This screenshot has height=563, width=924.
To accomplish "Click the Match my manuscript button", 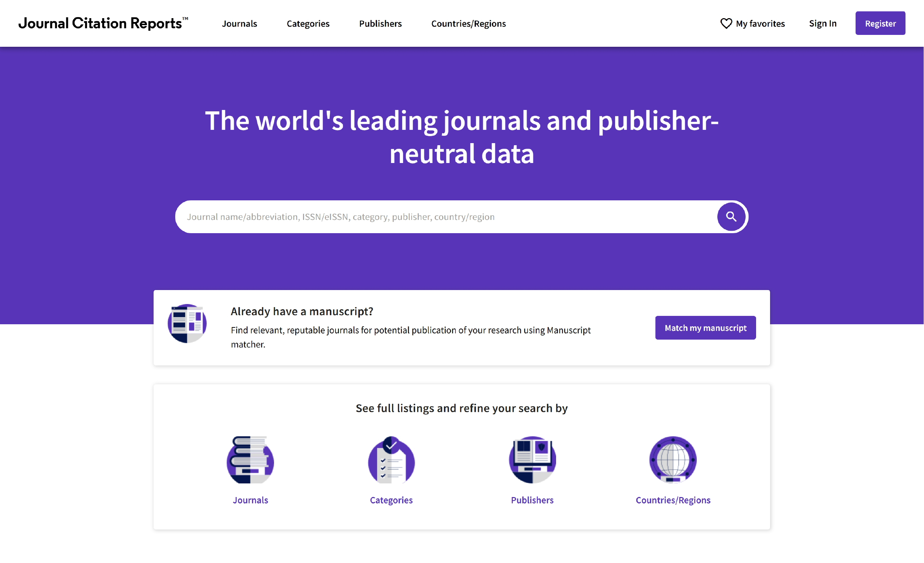I will (x=705, y=328).
